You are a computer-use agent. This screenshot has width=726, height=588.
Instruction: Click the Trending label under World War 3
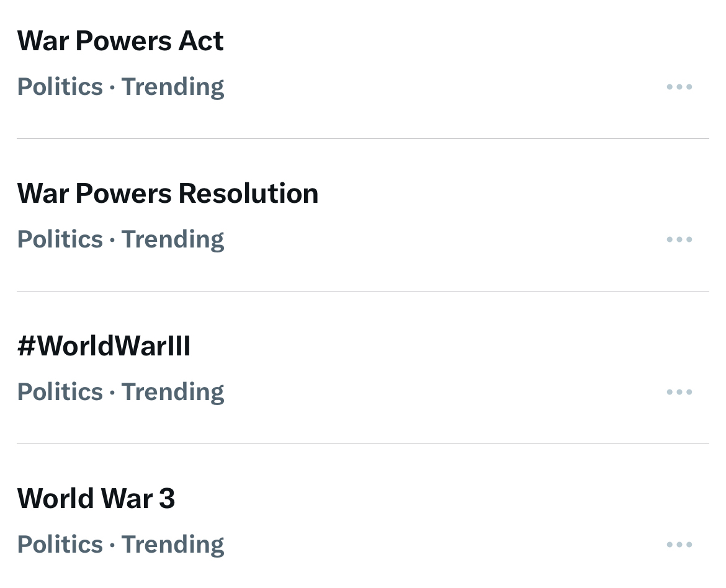tap(173, 545)
